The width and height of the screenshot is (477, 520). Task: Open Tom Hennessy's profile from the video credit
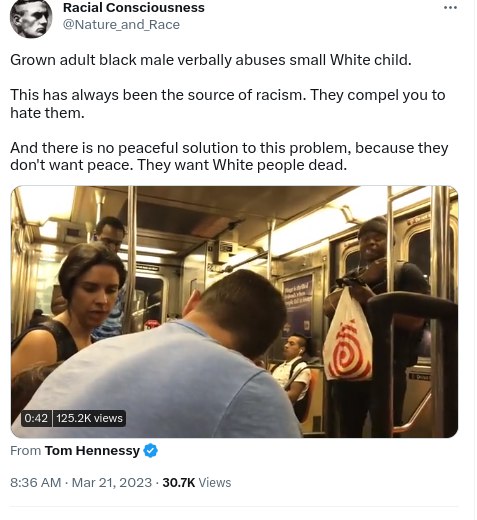(92, 450)
